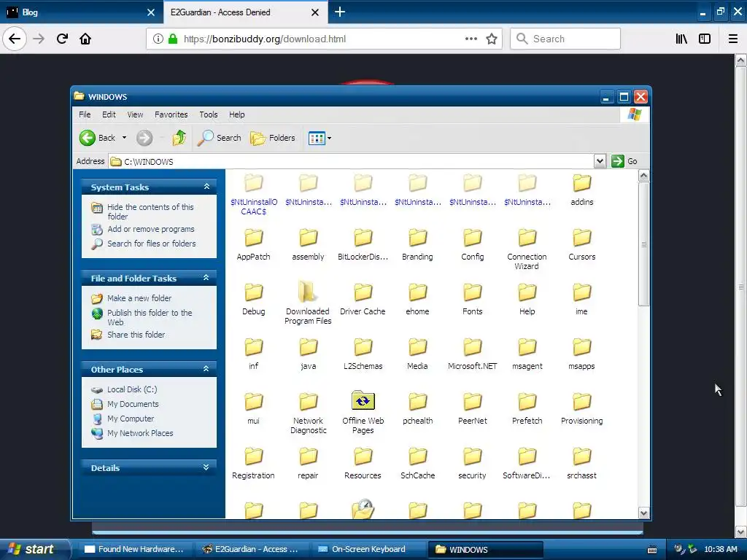The height and width of the screenshot is (560, 747).
Task: Collapse the File and Folder Tasks panel
Action: pyautogui.click(x=206, y=278)
